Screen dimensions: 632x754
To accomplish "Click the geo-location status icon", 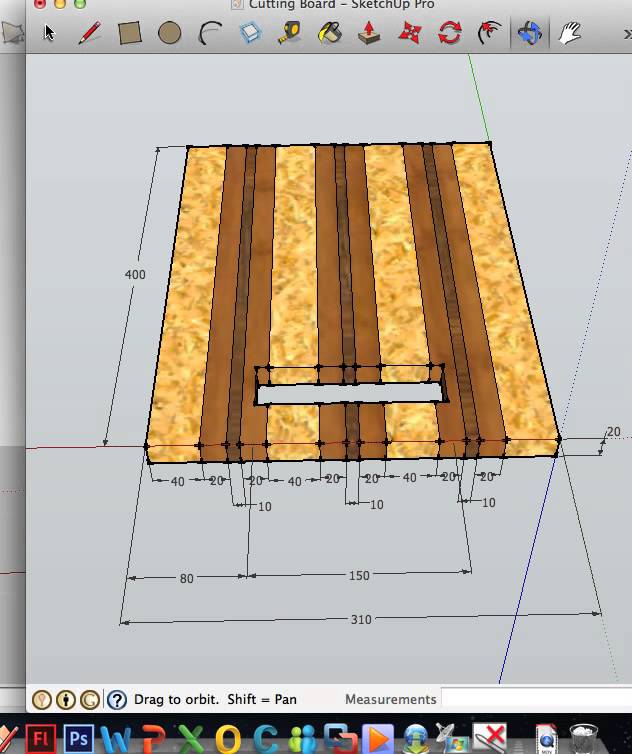I will coord(42,699).
